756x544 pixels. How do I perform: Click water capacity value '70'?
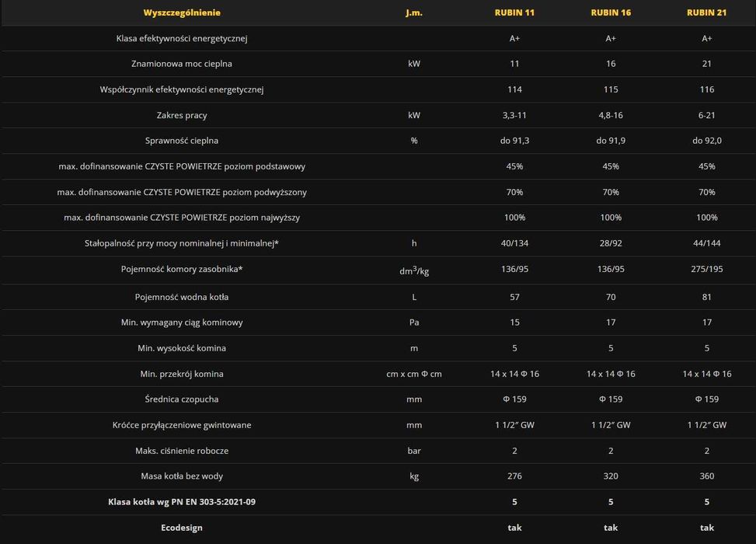pyautogui.click(x=611, y=297)
